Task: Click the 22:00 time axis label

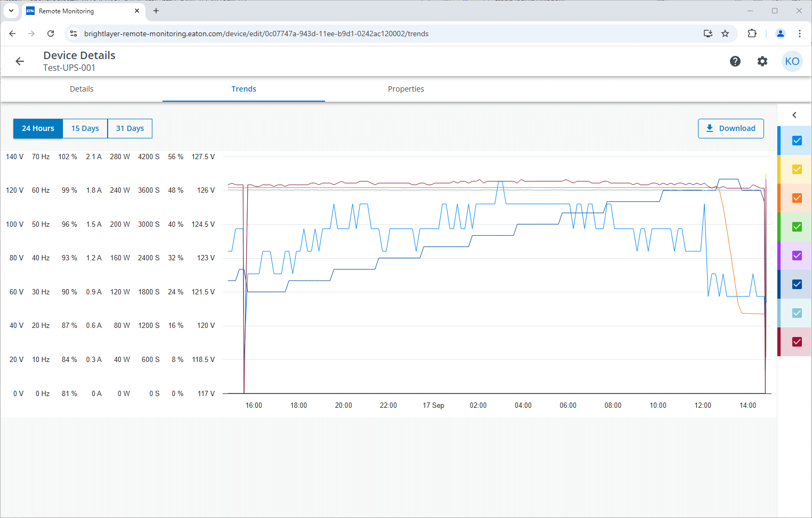Action: (x=388, y=405)
